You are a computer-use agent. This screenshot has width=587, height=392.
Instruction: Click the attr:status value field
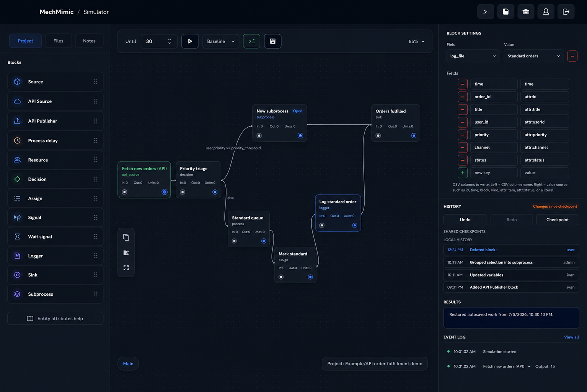tap(545, 160)
